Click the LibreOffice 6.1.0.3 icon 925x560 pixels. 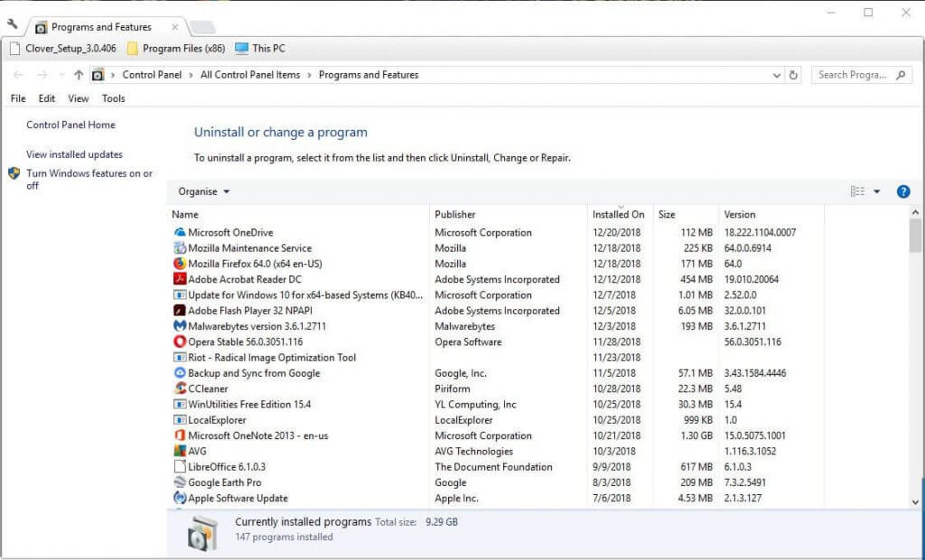180,467
